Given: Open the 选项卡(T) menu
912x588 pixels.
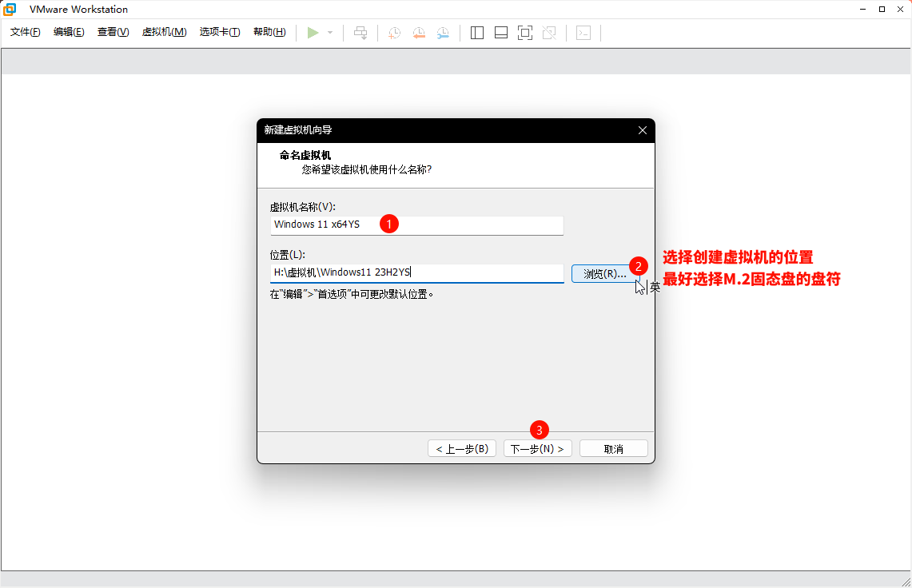Looking at the screenshot, I should pyautogui.click(x=220, y=32).
